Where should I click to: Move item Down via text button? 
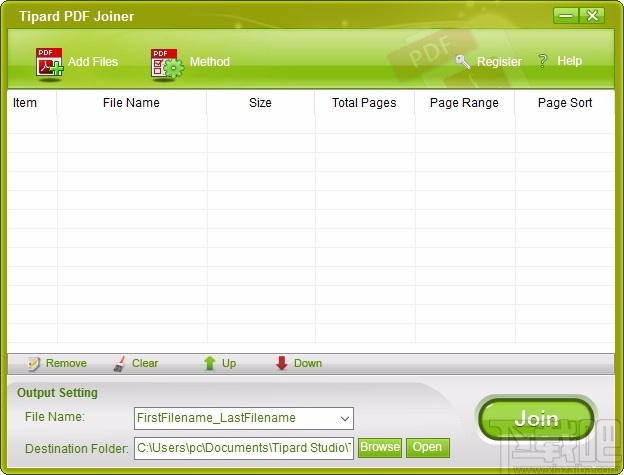(308, 363)
